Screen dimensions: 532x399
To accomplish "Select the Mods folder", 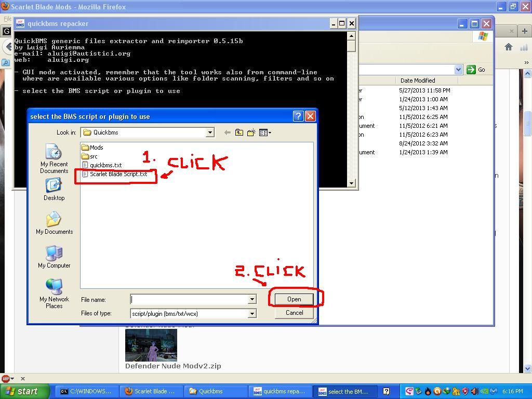I will 96,148.
